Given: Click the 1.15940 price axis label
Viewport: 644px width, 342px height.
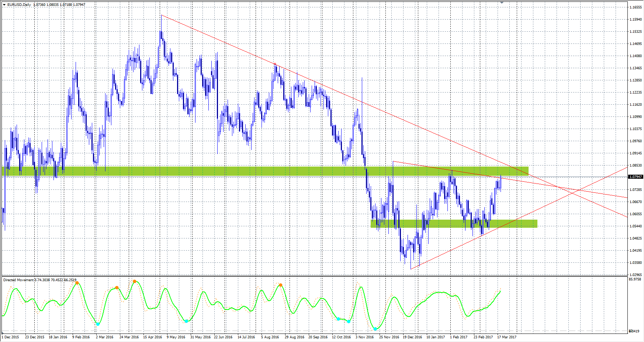Looking at the screenshot, I should (x=636, y=20).
